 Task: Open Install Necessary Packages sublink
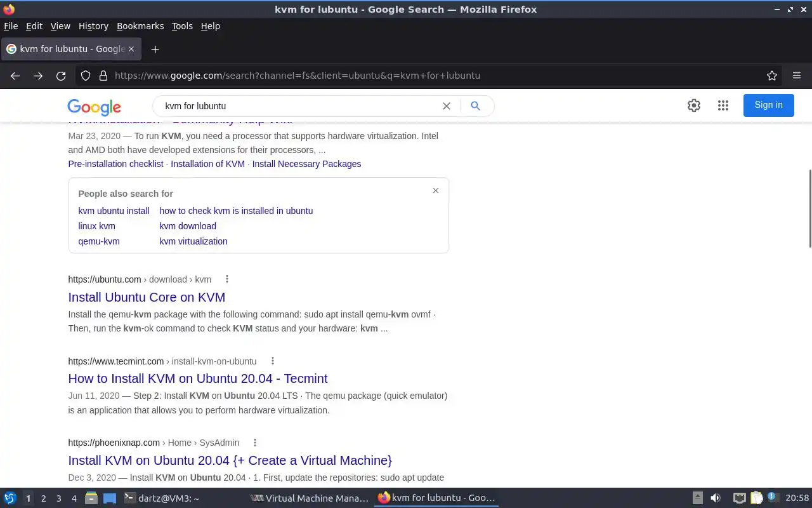(306, 164)
